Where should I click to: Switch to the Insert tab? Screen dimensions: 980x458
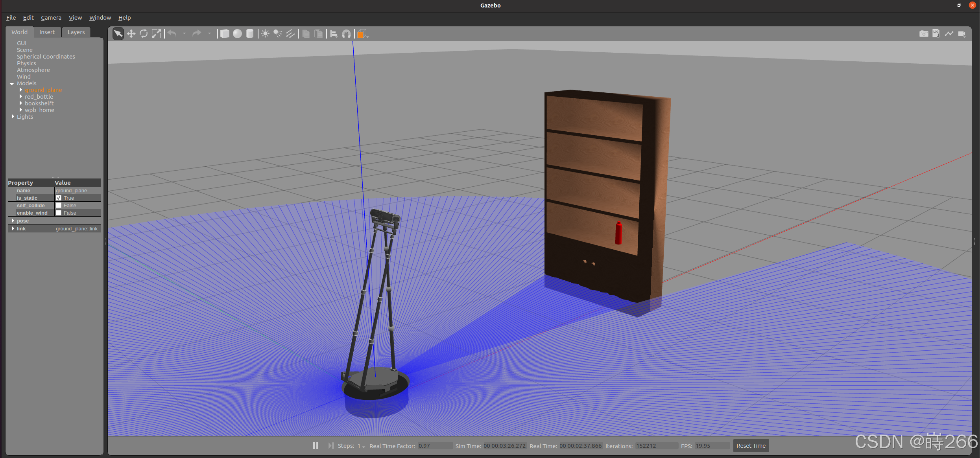[x=47, y=32]
